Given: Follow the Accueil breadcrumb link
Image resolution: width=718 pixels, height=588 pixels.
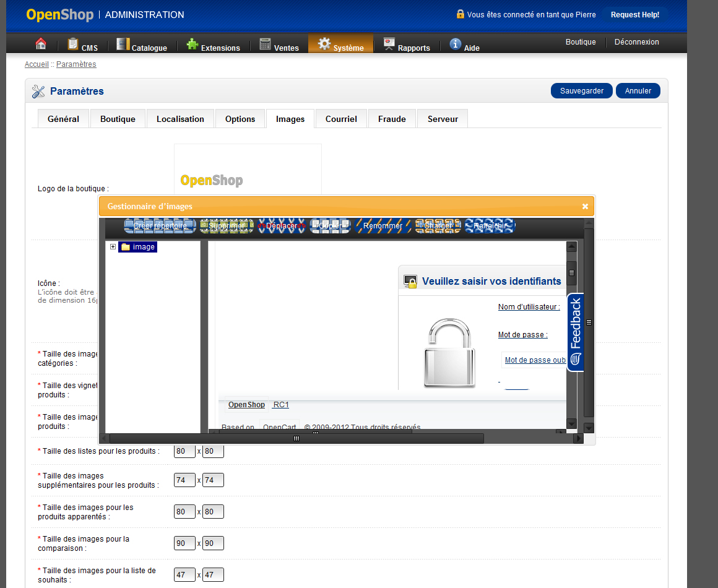Looking at the screenshot, I should [37, 64].
